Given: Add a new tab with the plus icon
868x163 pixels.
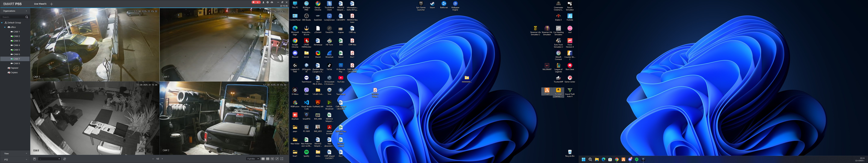Looking at the screenshot, I should [52, 4].
